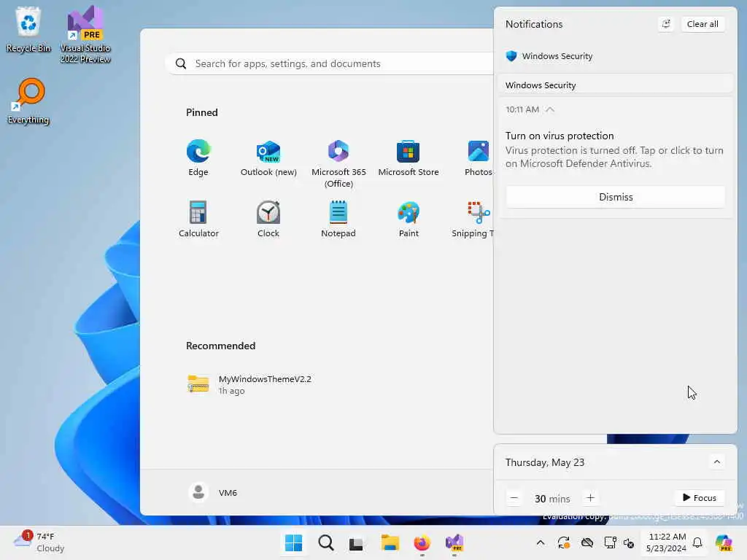Image resolution: width=747 pixels, height=560 pixels.
Task: Open network display tray icon
Action: pyautogui.click(x=611, y=542)
